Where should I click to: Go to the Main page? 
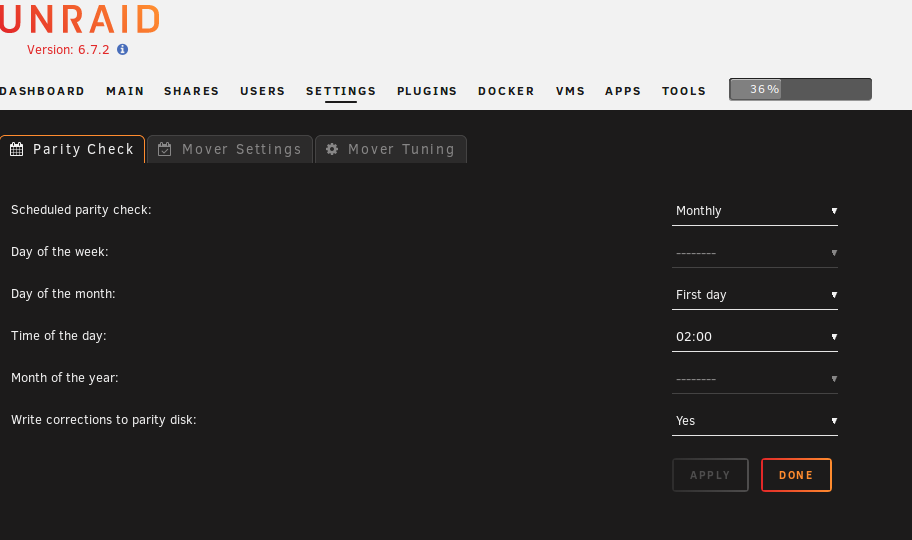[125, 91]
